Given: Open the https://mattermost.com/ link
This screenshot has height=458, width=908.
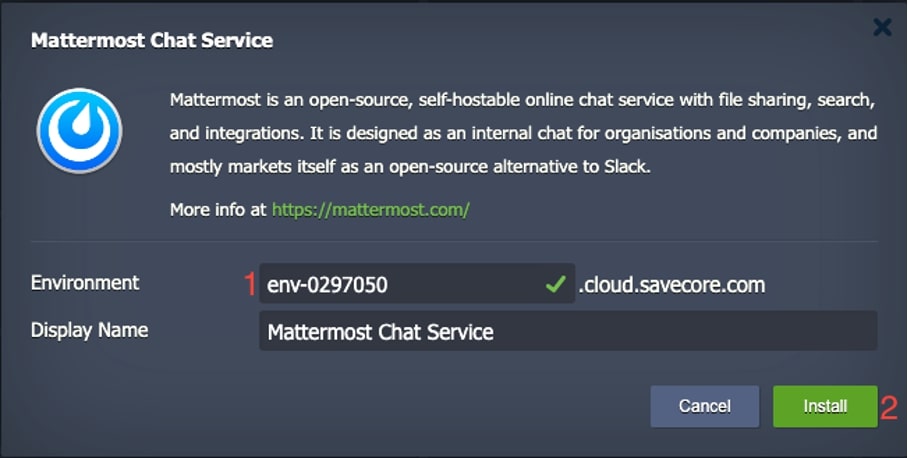Looking at the screenshot, I should tap(370, 210).
